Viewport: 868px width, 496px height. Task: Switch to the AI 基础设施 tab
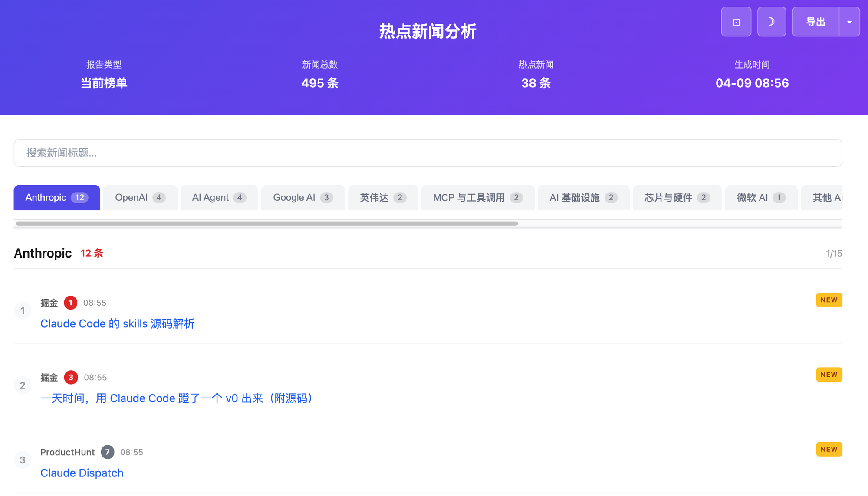(x=583, y=198)
